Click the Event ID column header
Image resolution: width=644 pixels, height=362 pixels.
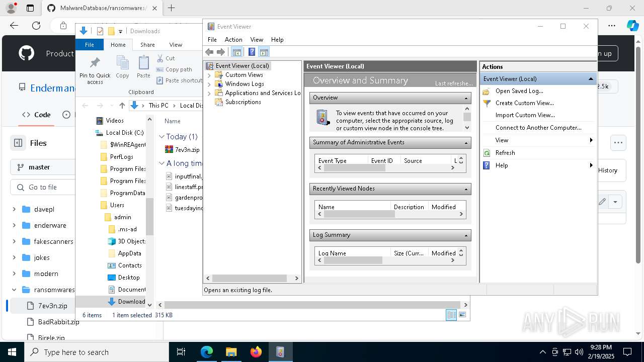coord(382,161)
